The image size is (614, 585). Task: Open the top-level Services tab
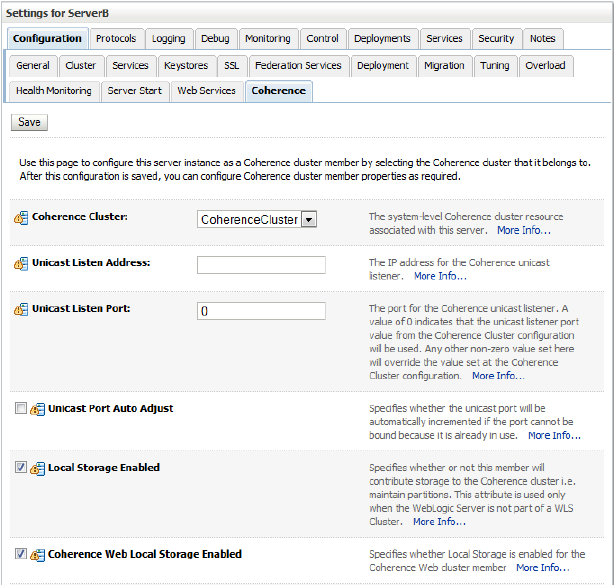444,38
